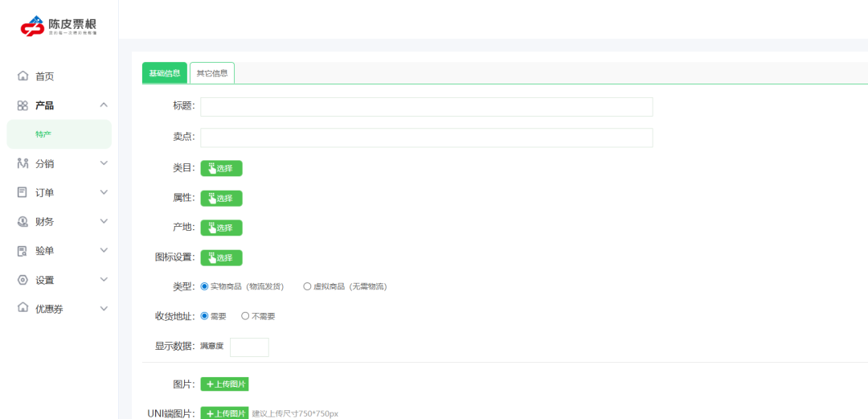This screenshot has width=868, height=419.
Task: Click the 设置 sidebar icon
Action: click(23, 280)
